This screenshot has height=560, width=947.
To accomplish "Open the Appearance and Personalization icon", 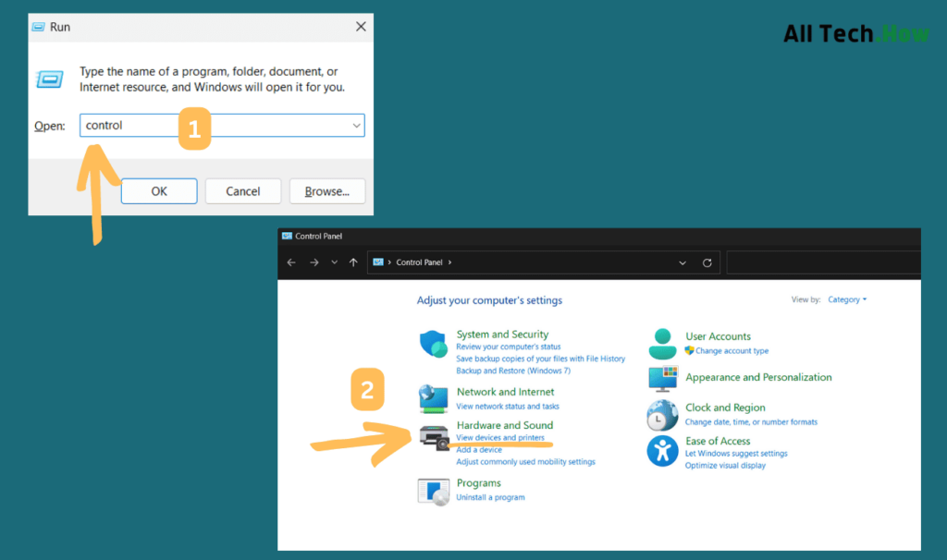I will pos(662,378).
